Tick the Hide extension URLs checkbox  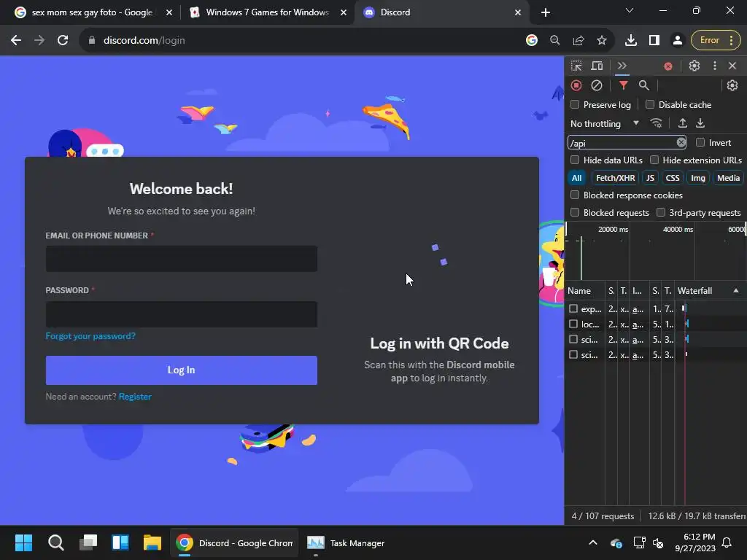click(x=654, y=160)
